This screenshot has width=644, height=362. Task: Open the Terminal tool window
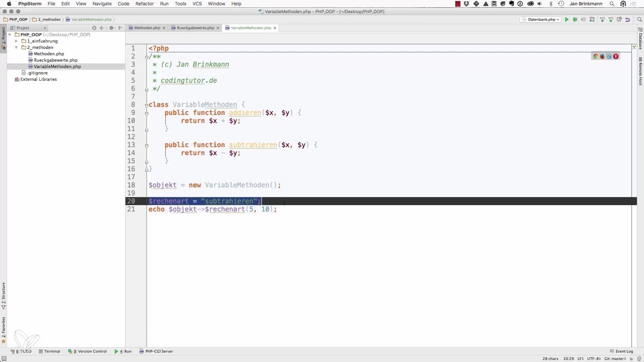tap(49, 351)
